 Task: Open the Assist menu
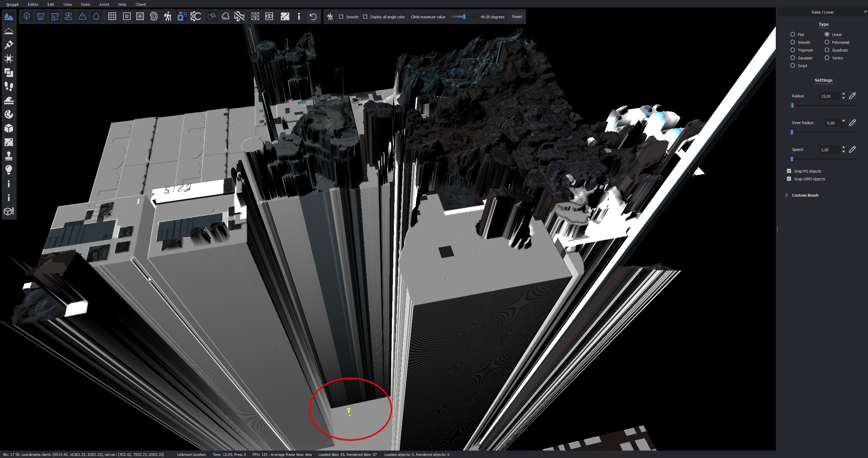tap(104, 4)
